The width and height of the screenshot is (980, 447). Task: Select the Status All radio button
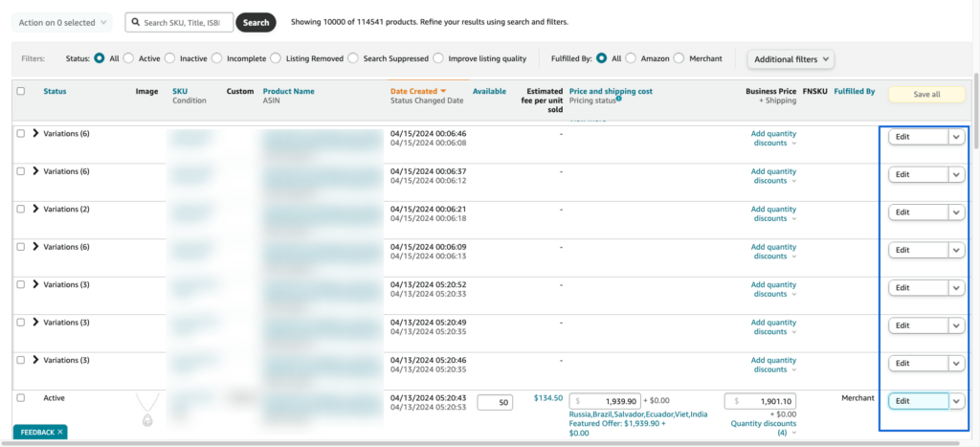pyautogui.click(x=99, y=58)
